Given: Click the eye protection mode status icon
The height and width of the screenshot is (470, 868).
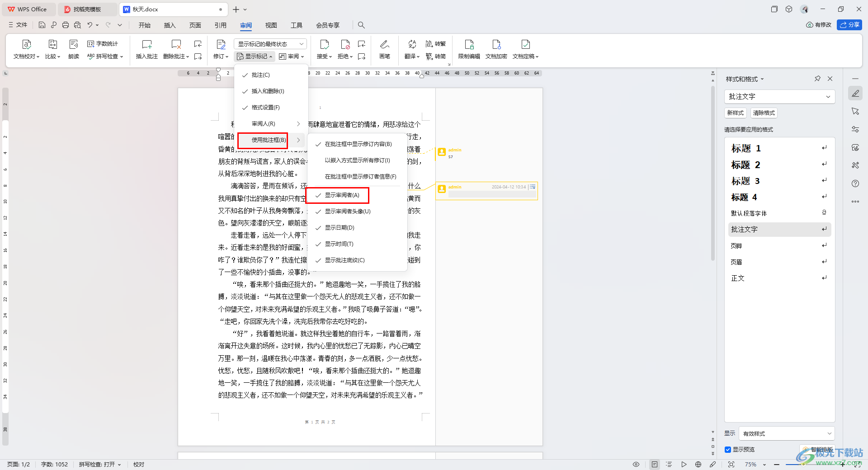Looking at the screenshot, I should (636, 464).
